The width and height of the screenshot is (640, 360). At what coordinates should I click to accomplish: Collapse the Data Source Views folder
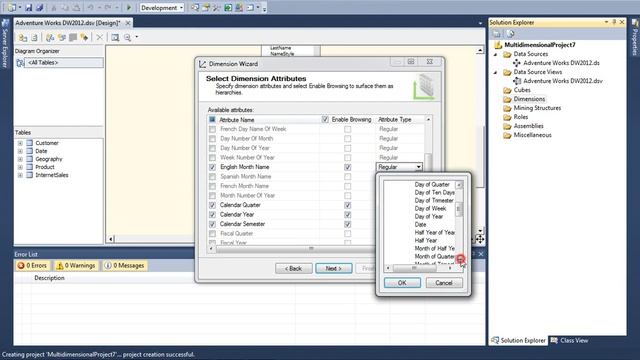click(496, 72)
